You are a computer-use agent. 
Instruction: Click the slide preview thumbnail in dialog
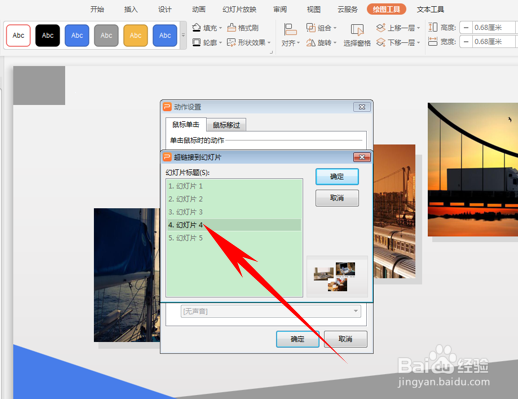click(x=337, y=277)
